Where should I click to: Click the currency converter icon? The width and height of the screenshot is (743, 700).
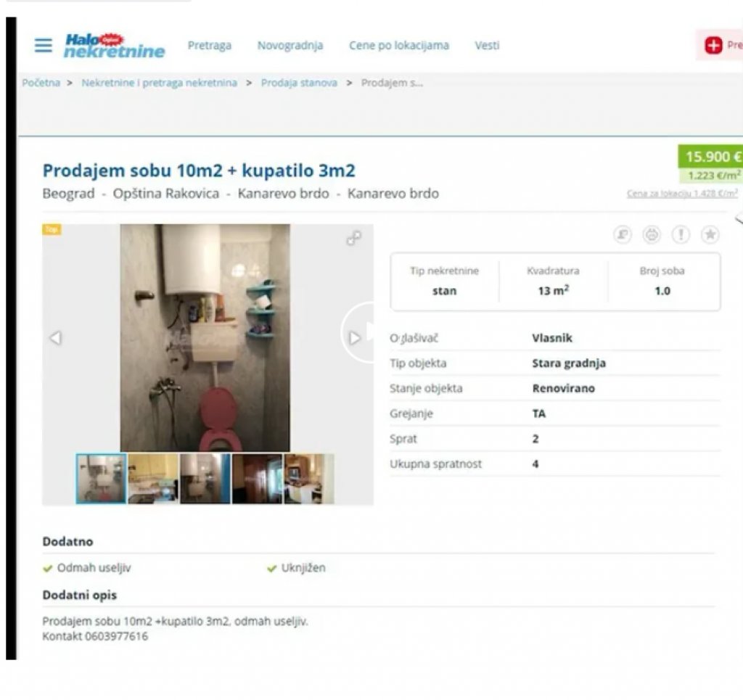pos(622,234)
